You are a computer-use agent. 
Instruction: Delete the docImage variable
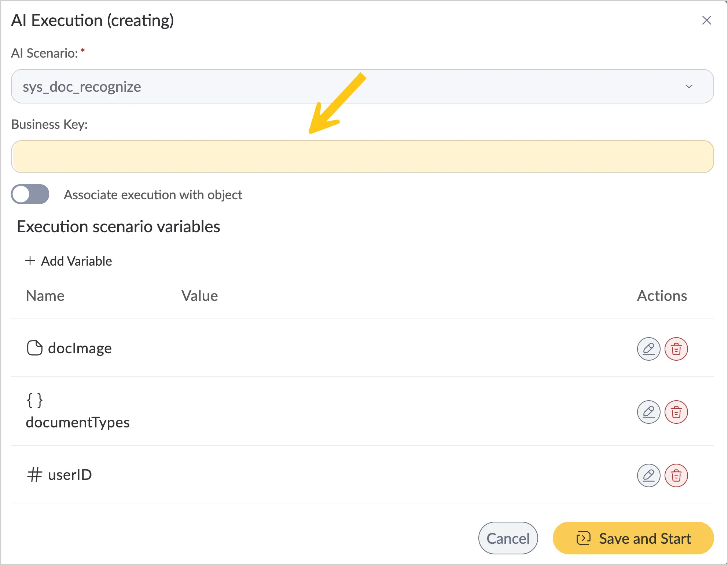pyautogui.click(x=676, y=349)
